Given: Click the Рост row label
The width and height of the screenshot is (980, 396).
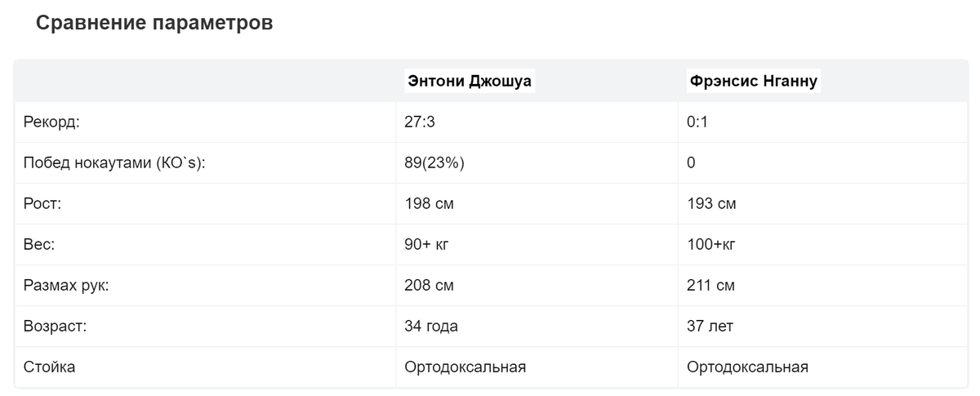Looking at the screenshot, I should [x=42, y=204].
